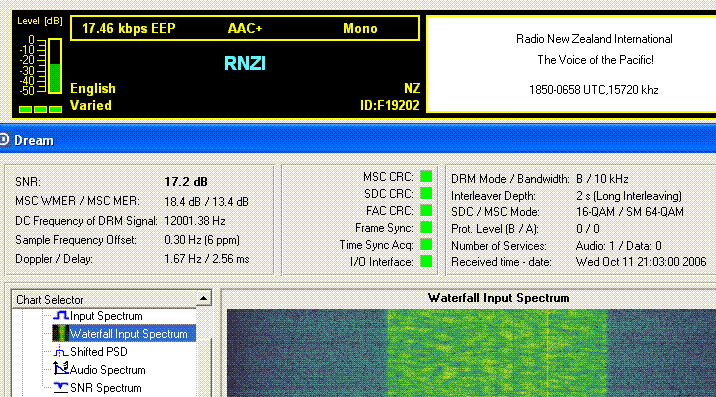Select the 'Audio Spectrum' tree row text
Screen dimensions: 716x397
[x=107, y=370]
